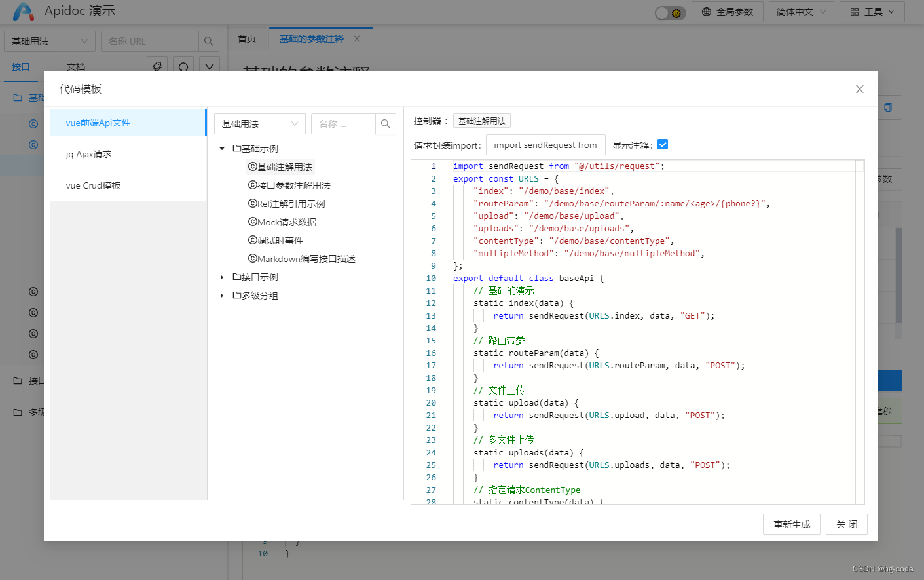This screenshot has height=580, width=924.
Task: Click the tag filter icon in sidebar
Action: tap(157, 66)
